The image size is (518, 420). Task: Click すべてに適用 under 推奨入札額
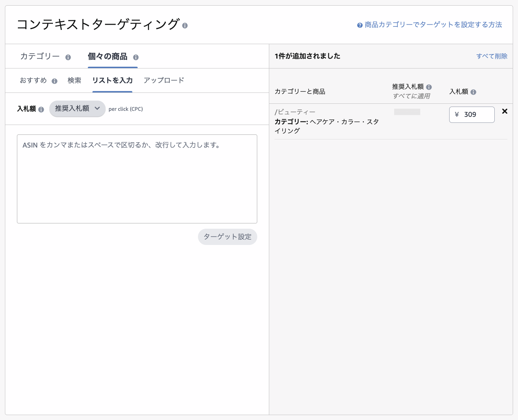411,96
